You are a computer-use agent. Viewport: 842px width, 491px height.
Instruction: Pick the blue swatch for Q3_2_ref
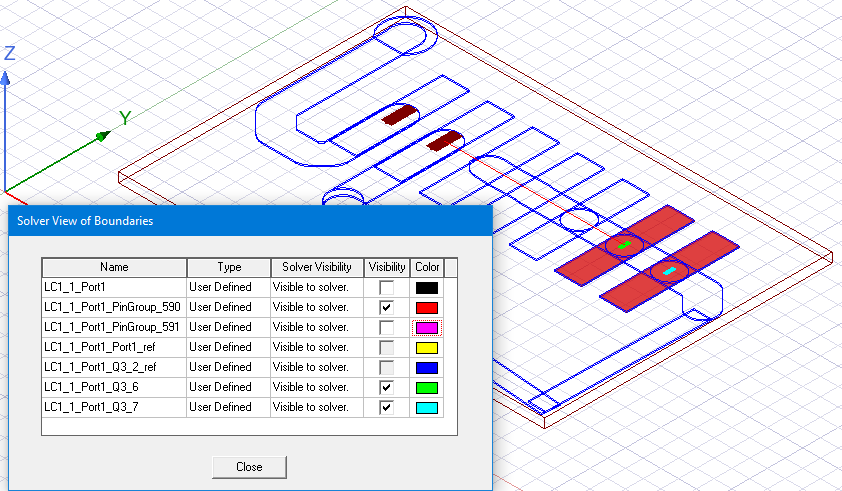coord(426,367)
